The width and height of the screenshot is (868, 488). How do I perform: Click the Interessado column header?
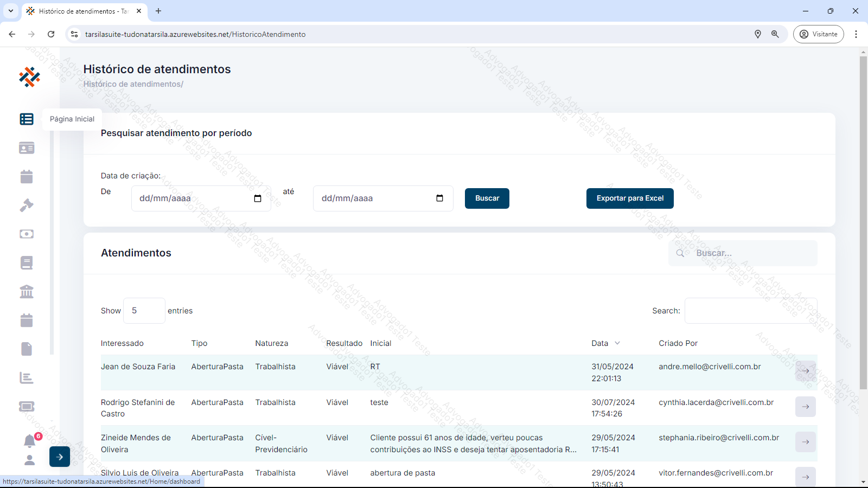coord(122,343)
